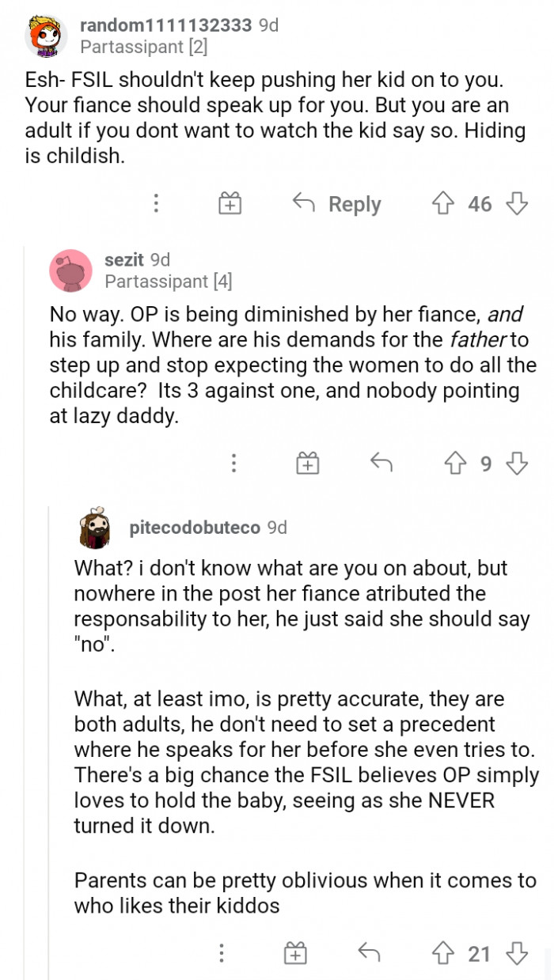Give award to random1111132333's comment
Viewport: 554px width, 980px height.
[x=230, y=204]
